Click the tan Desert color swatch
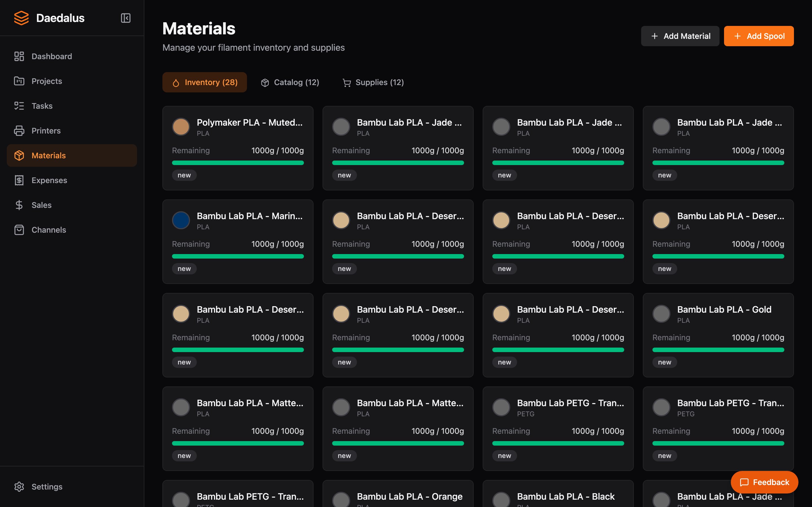 (341, 220)
